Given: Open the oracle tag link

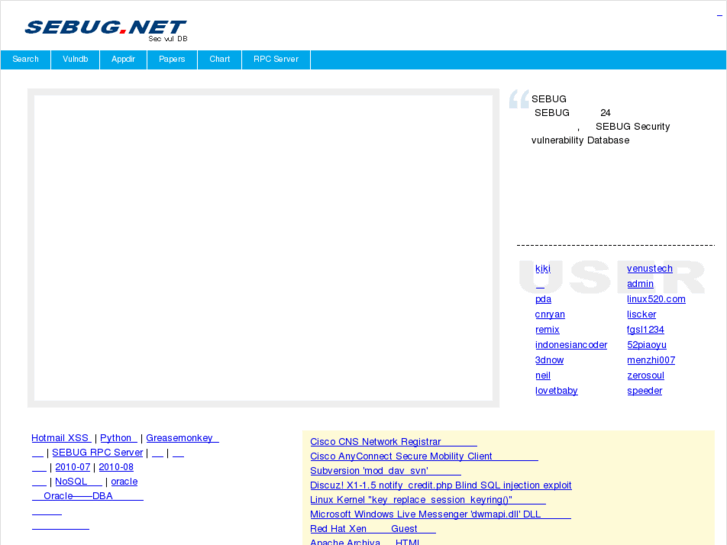Looking at the screenshot, I should (124, 481).
